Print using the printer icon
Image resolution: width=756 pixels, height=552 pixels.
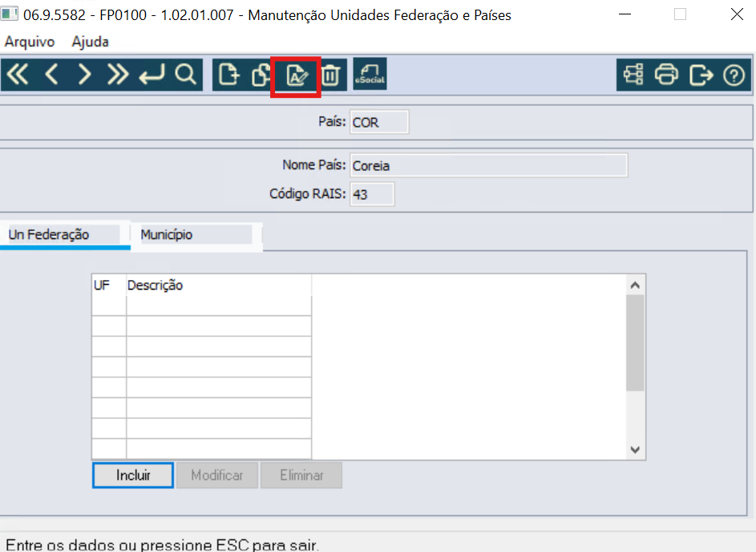tap(666, 75)
